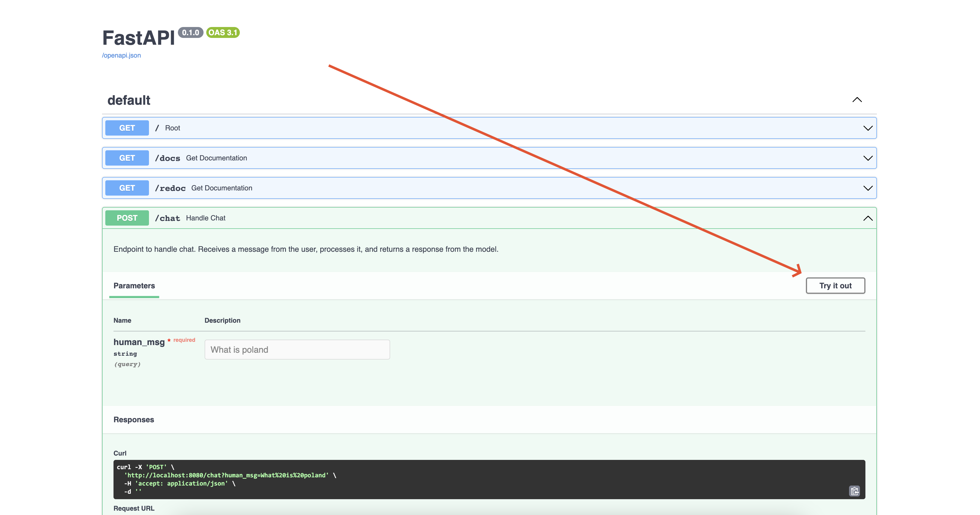
Task: Click the curl command code block
Action: pyautogui.click(x=489, y=479)
